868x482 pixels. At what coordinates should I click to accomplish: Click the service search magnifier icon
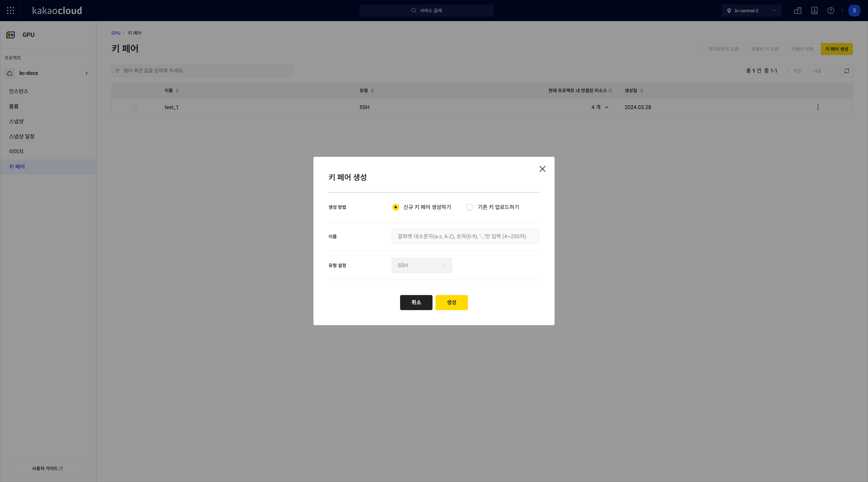click(414, 10)
